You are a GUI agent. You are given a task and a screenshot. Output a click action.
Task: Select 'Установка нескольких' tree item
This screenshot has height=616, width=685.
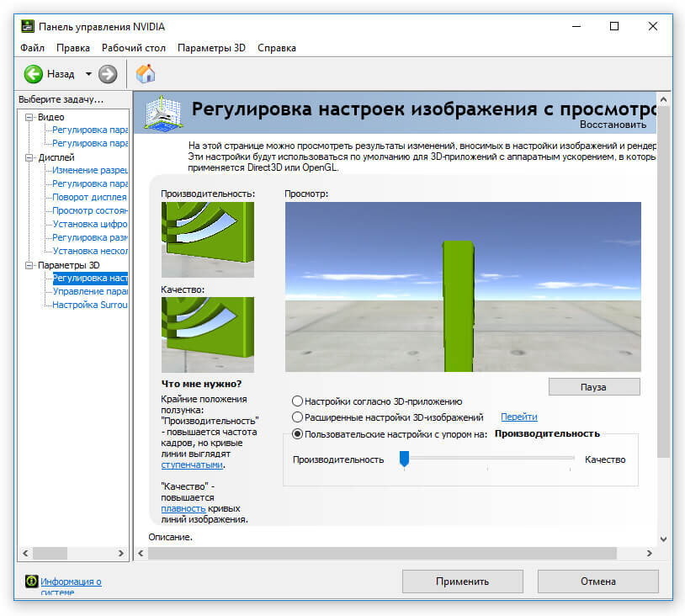click(90, 251)
